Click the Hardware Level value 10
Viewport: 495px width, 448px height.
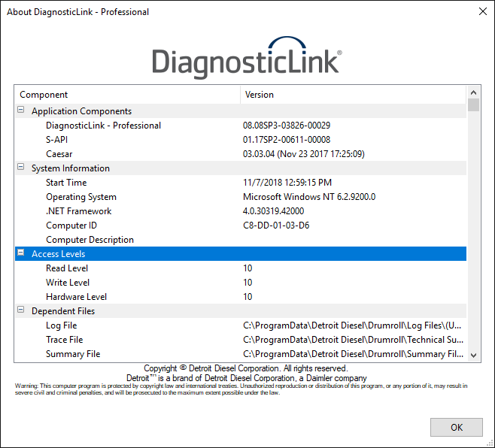click(247, 297)
